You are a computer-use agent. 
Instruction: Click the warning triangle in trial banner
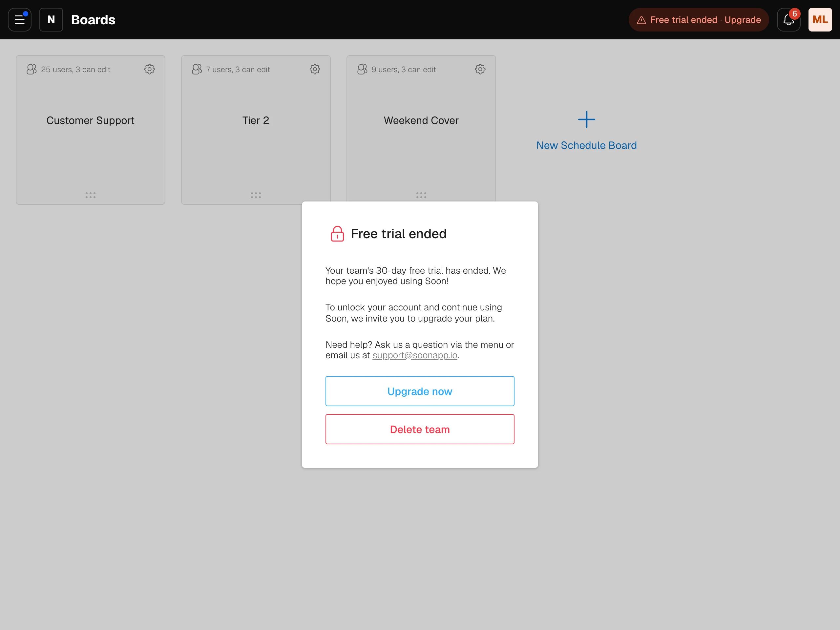coord(641,20)
